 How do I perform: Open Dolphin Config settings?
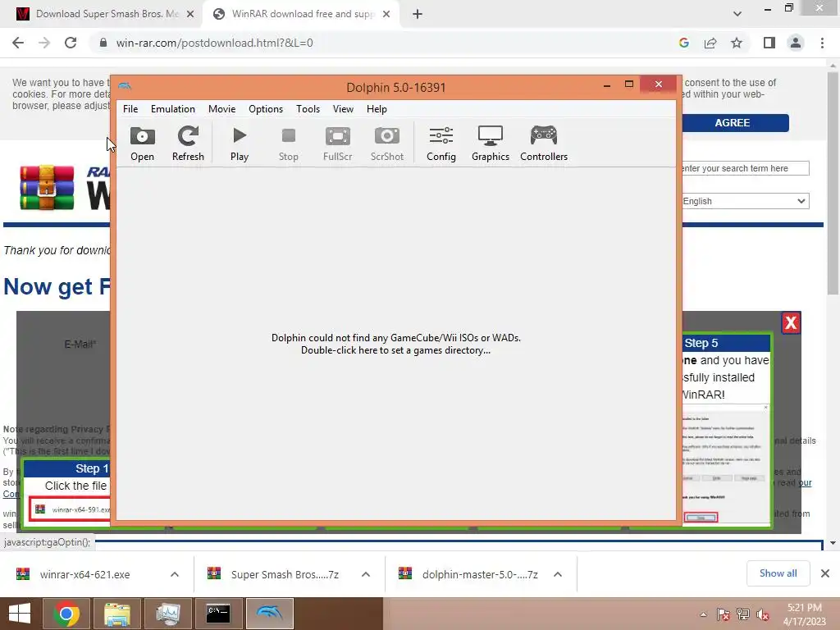pyautogui.click(x=441, y=143)
